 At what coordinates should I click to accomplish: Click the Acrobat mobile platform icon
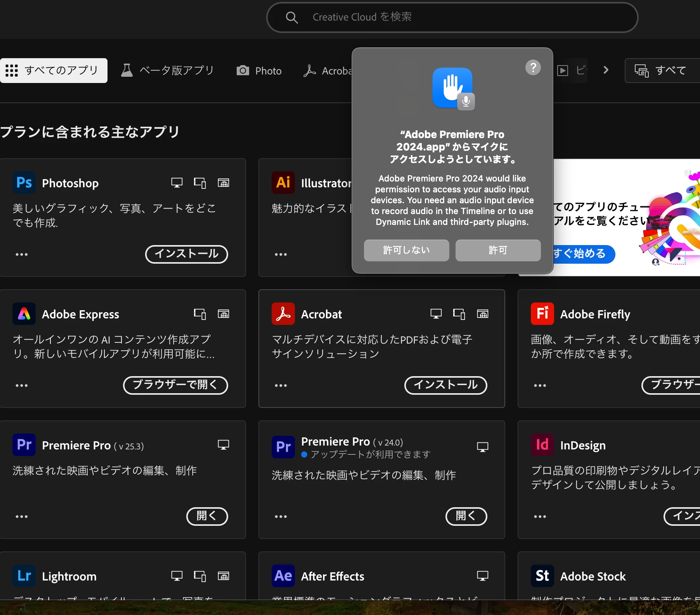[x=459, y=314]
